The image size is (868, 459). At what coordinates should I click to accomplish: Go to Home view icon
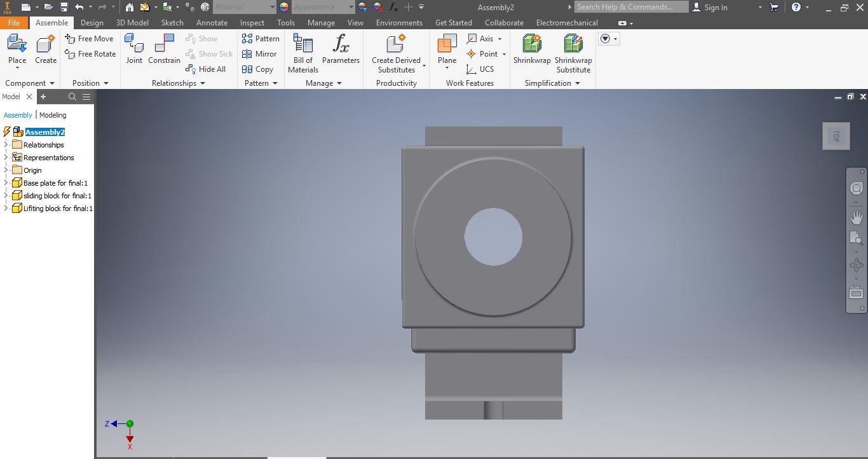point(130,7)
